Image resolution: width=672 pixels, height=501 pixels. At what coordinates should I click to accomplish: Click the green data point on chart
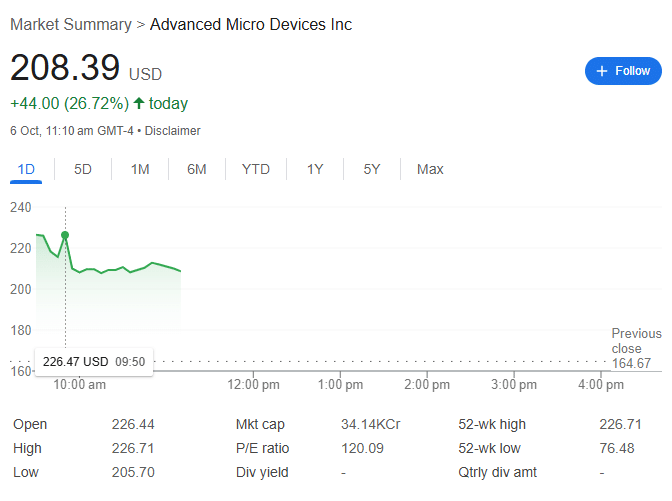click(65, 235)
